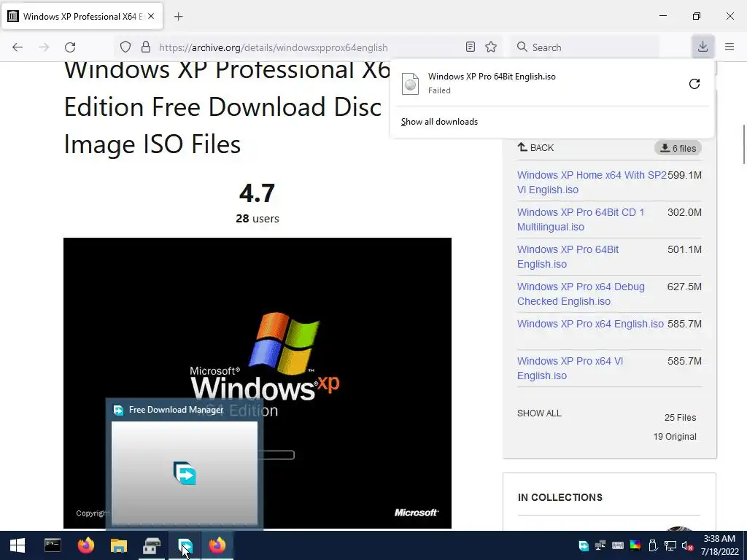Download Windows XP Pro 64Bit English.iso link
This screenshot has height=560, width=747.
click(568, 257)
